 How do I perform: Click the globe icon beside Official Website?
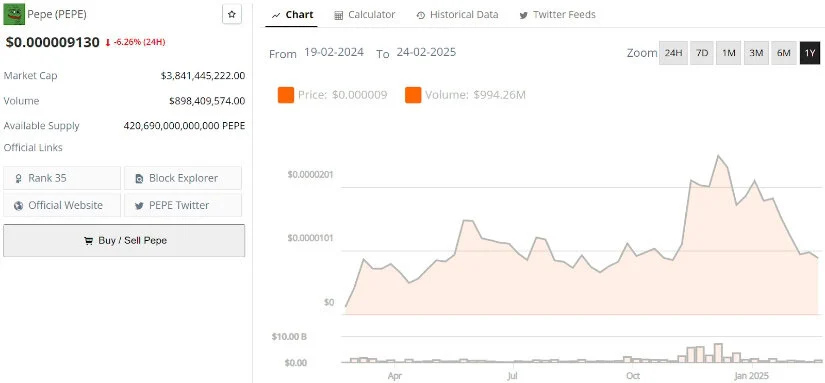coord(19,206)
